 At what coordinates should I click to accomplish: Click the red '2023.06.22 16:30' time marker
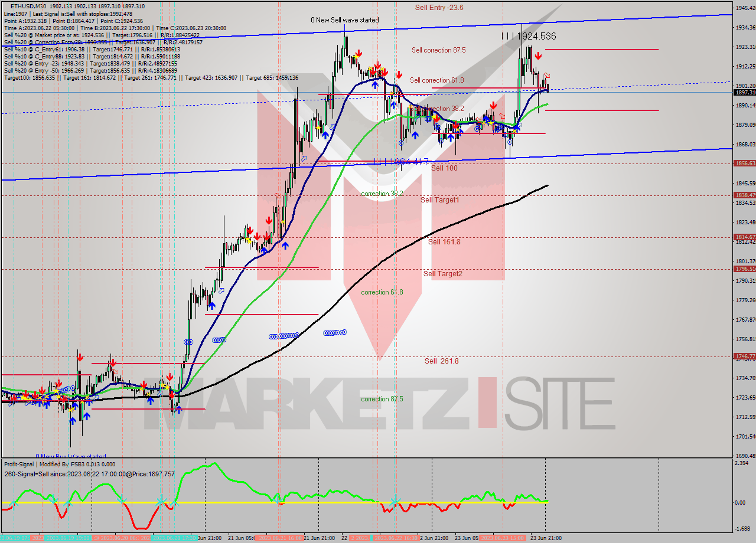point(395,538)
